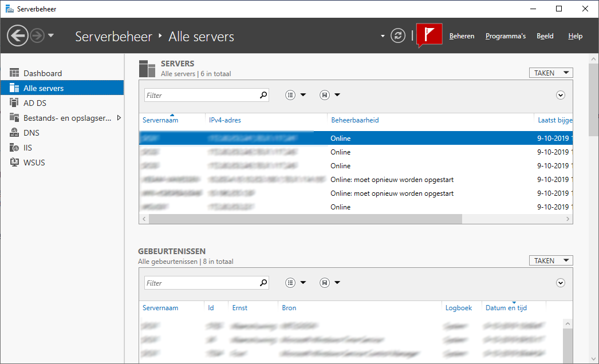The width and height of the screenshot is (599, 364).
Task: Click search magnifier in Servers filter
Action: [263, 96]
